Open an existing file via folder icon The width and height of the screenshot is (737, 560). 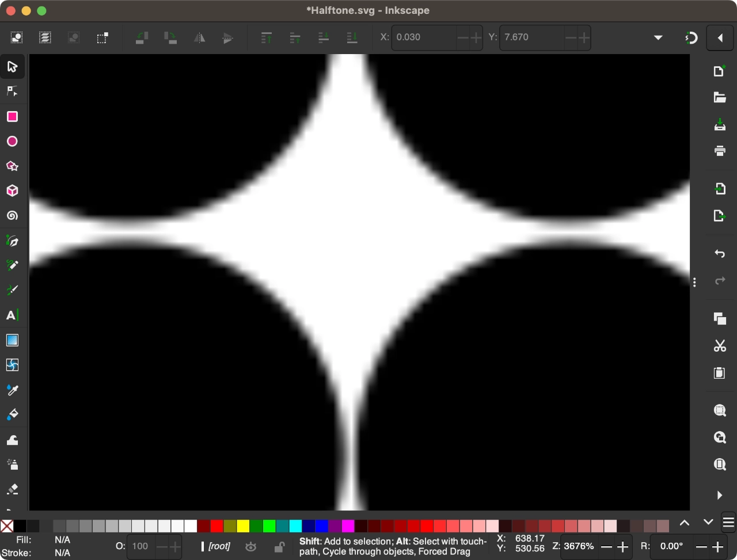720,97
